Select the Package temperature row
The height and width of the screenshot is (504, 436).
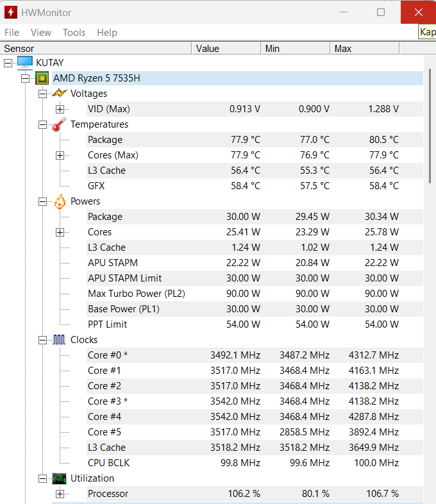[255, 140]
